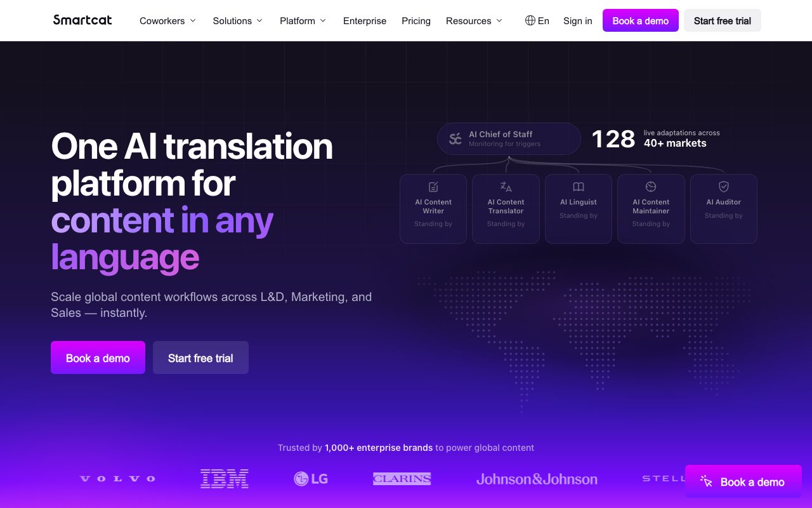Click the AI Content Maintainer icon
Viewport: 812px width, 508px height.
coord(651,187)
